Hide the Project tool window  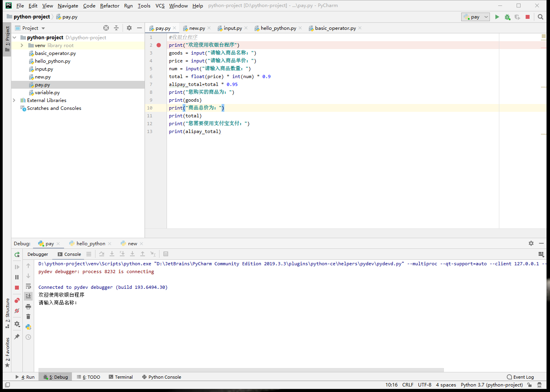[x=139, y=28]
